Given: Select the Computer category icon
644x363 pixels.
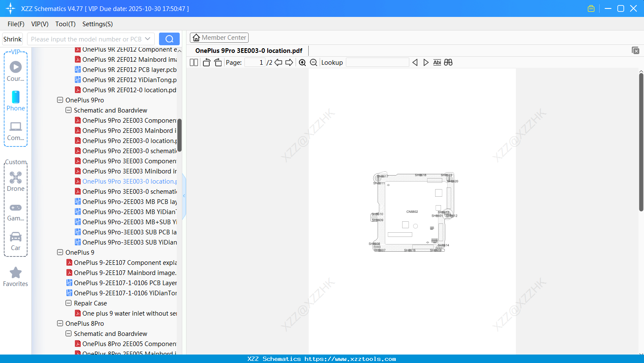Looking at the screenshot, I should pyautogui.click(x=16, y=131).
